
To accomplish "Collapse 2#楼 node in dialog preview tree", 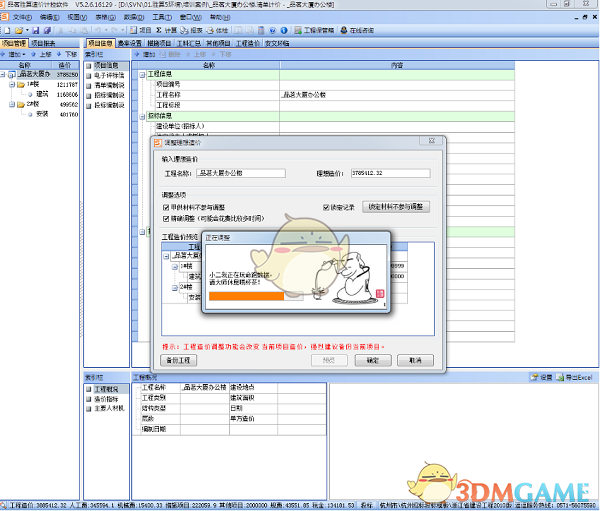I will [174, 287].
